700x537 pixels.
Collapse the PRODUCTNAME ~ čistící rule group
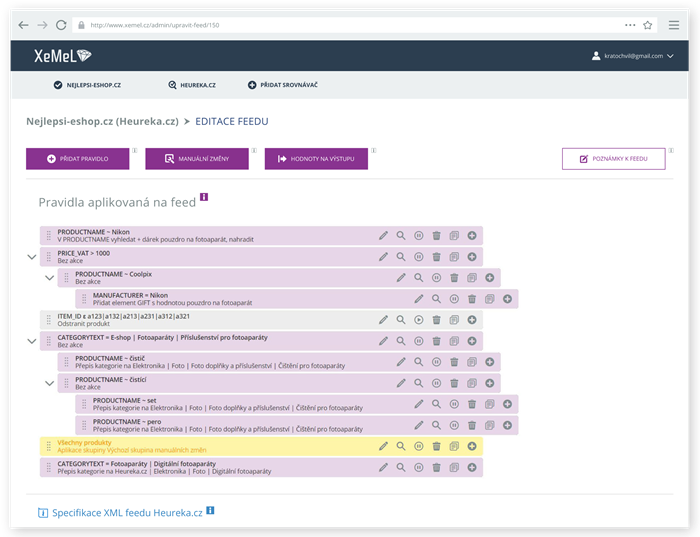click(x=50, y=383)
